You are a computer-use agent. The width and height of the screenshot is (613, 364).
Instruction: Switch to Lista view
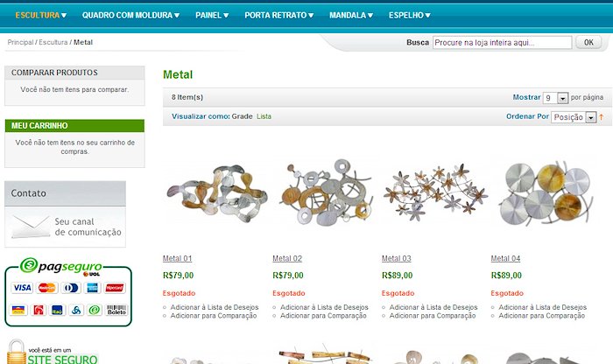tap(264, 116)
